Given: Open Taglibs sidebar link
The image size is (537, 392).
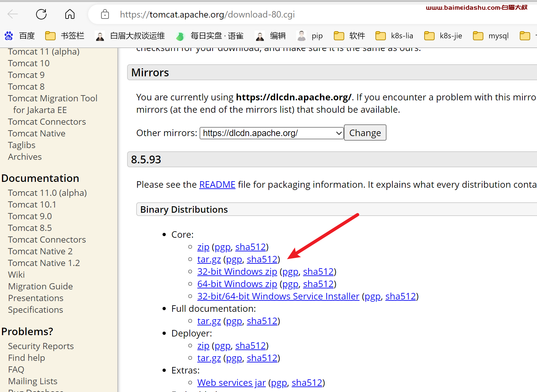Looking at the screenshot, I should (x=21, y=145).
